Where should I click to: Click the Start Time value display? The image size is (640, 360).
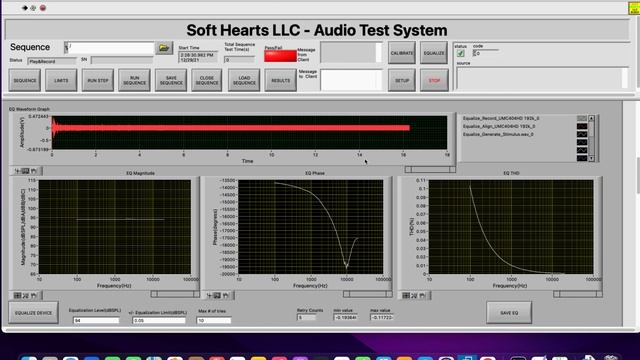coord(198,57)
